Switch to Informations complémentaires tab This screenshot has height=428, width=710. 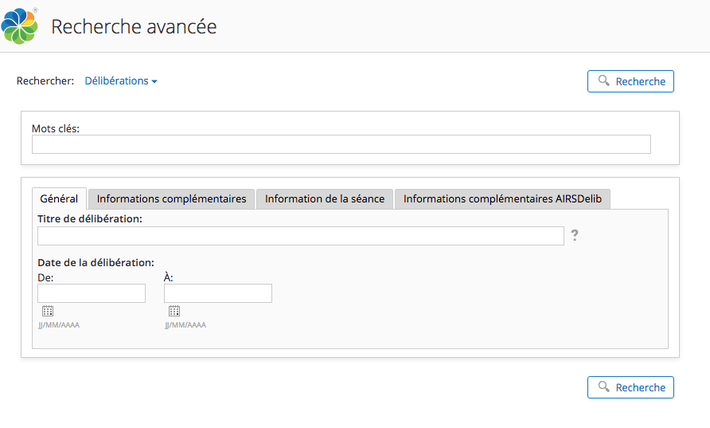click(x=171, y=199)
